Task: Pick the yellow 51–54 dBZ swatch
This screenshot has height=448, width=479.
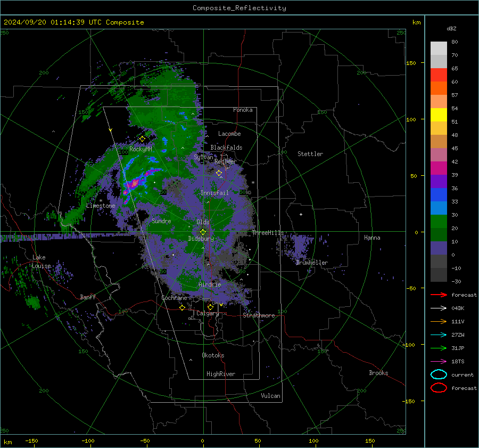Action: (439, 115)
